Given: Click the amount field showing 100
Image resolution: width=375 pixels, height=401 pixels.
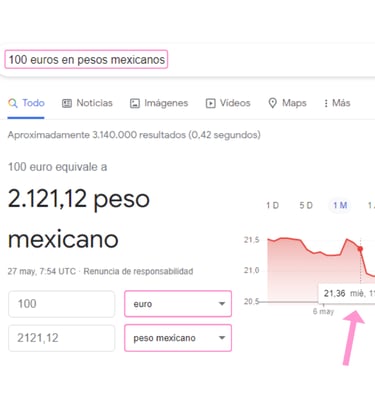Looking at the screenshot, I should (62, 304).
